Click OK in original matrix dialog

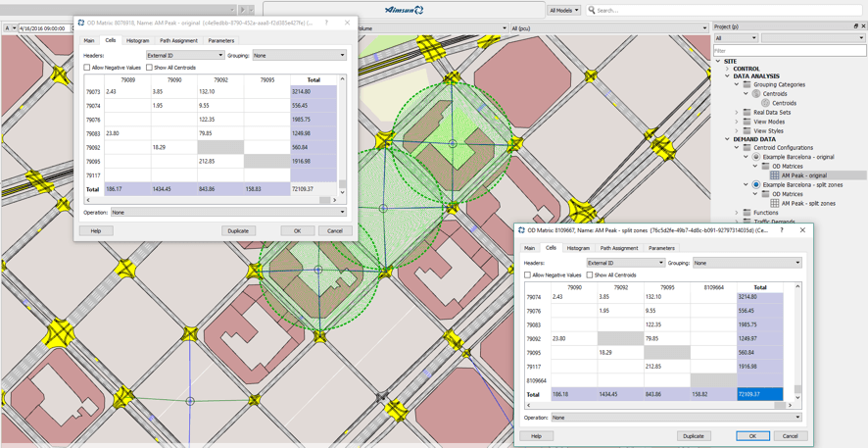tap(297, 231)
